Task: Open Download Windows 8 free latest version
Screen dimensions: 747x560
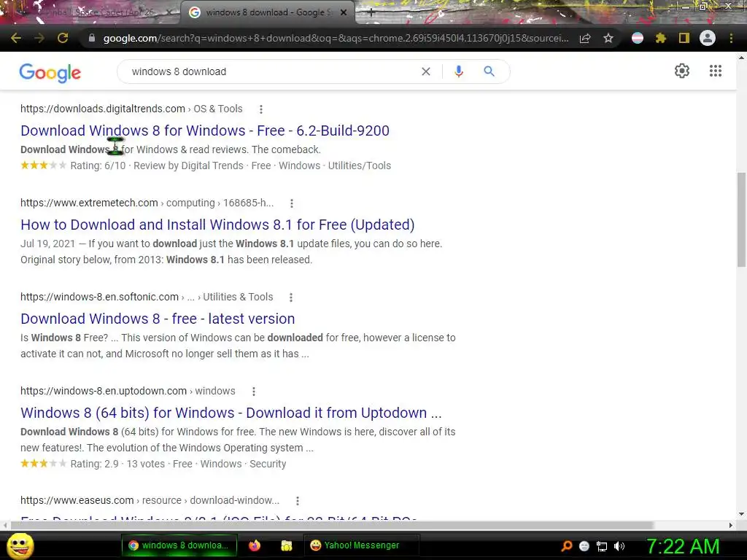Action: tap(158, 319)
